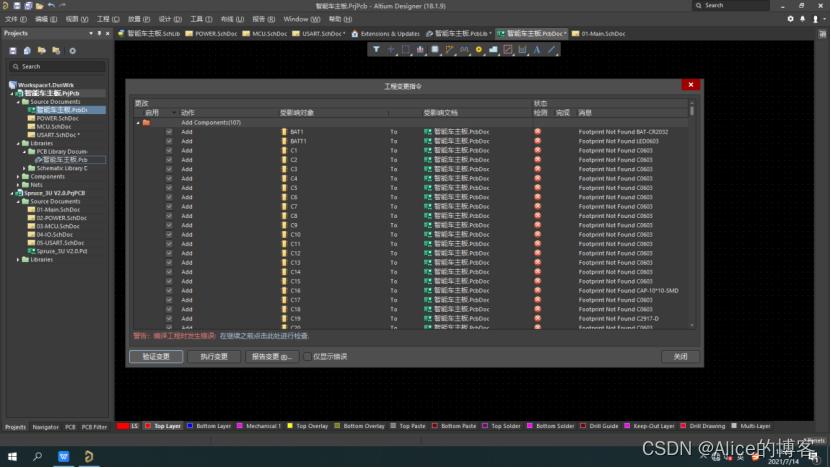Viewport: 831px width, 468px height.
Task: Uncheck the Add C10 row checkbox
Action: (169, 234)
